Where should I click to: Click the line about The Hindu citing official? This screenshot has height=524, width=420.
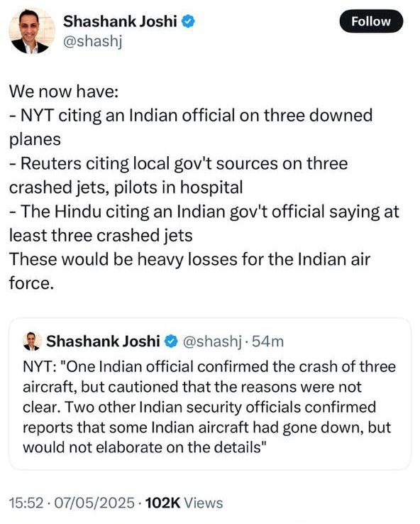(x=204, y=223)
